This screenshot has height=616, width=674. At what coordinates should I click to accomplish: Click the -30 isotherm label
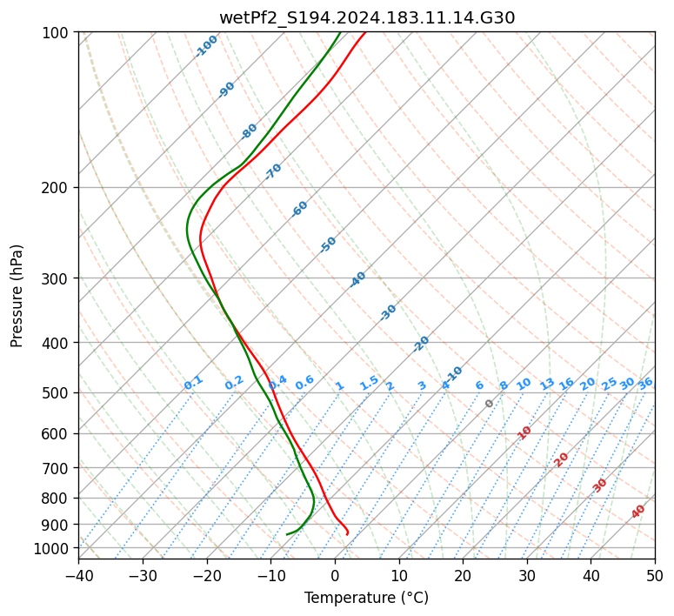tap(388, 312)
